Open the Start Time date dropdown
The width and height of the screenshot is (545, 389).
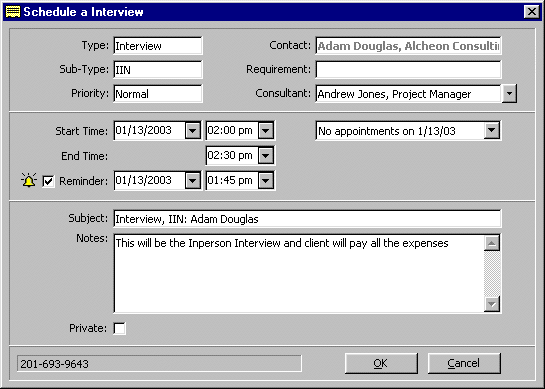(193, 131)
